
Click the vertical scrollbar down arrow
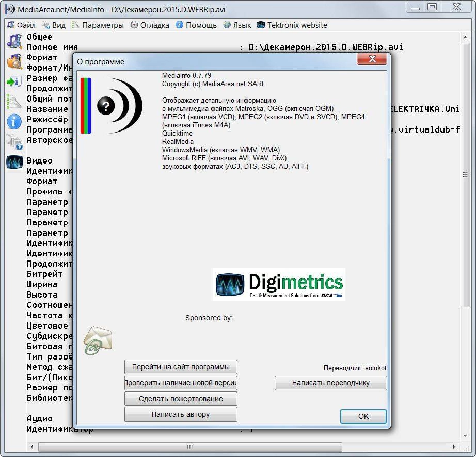click(x=465, y=436)
